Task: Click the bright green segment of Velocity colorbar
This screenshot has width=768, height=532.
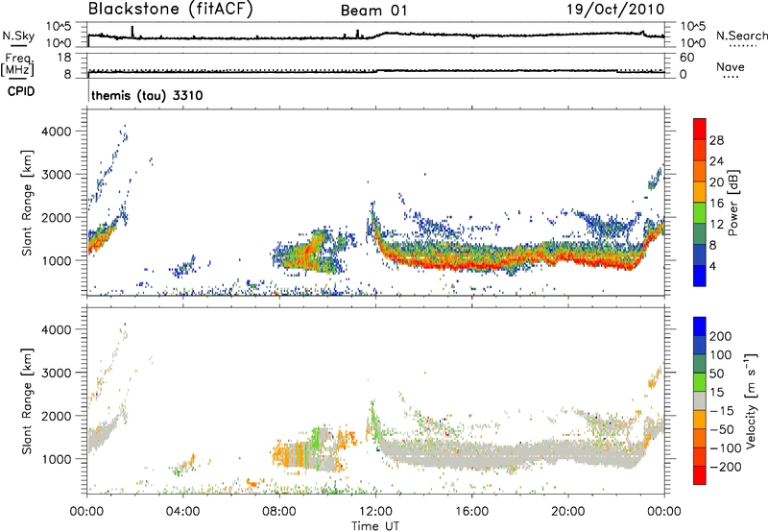Action: coord(700,382)
